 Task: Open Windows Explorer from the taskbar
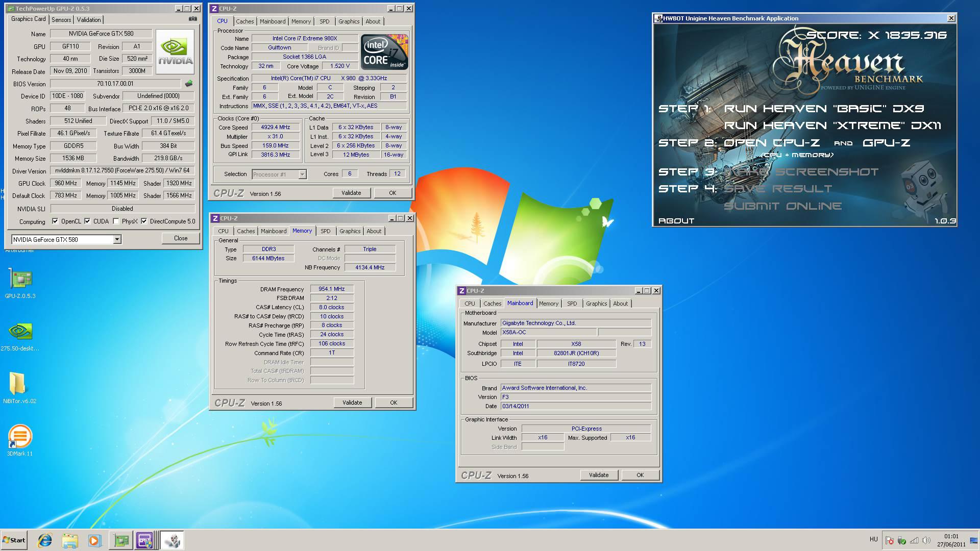[70, 540]
